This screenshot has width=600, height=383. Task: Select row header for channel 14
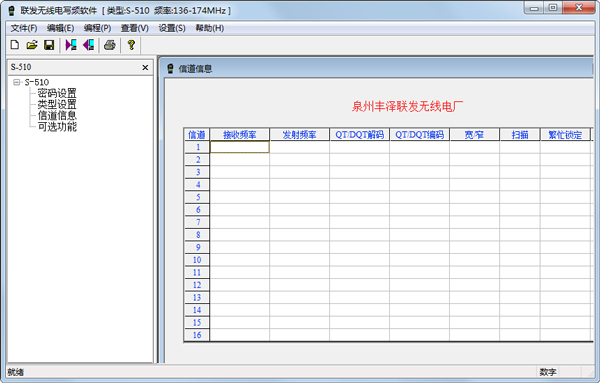(x=197, y=310)
